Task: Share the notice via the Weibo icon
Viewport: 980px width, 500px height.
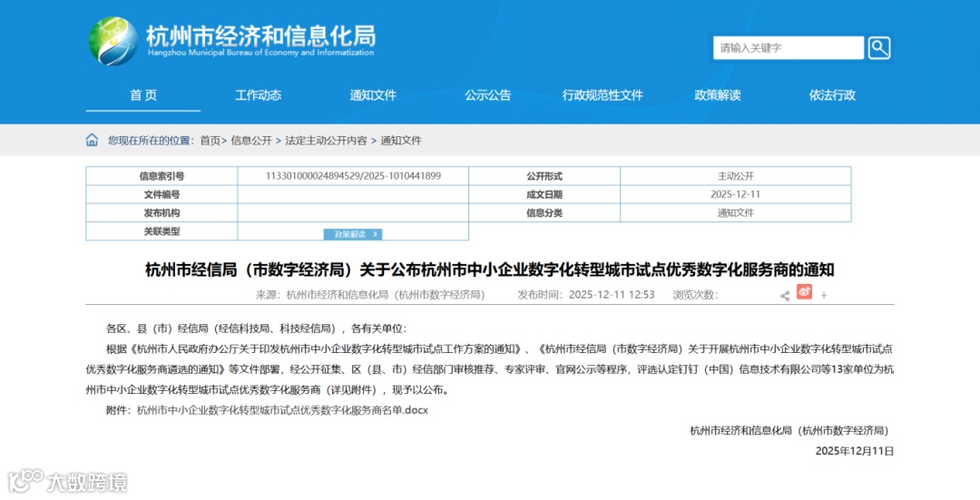Action: click(x=804, y=292)
